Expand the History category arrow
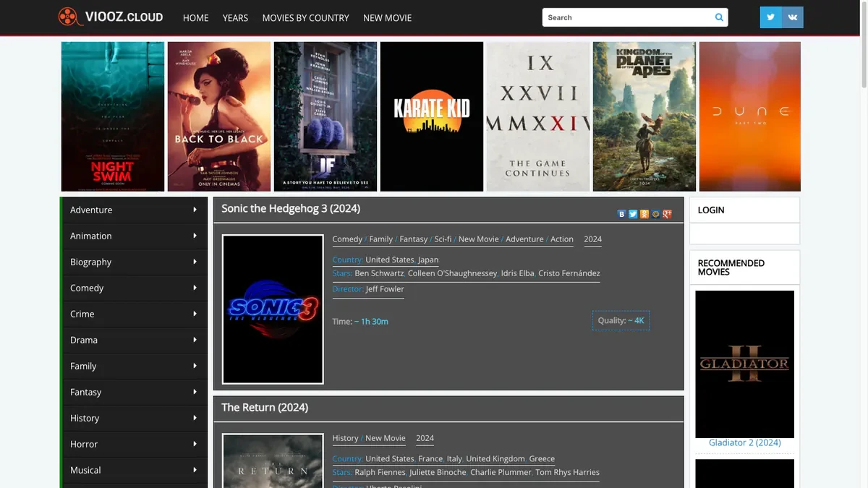 pyautogui.click(x=195, y=418)
